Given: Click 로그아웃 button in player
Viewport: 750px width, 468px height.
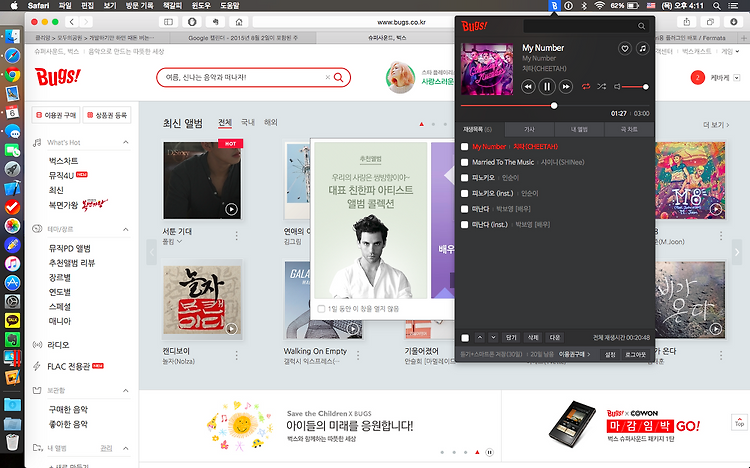Looking at the screenshot, I should pyautogui.click(x=635, y=355).
